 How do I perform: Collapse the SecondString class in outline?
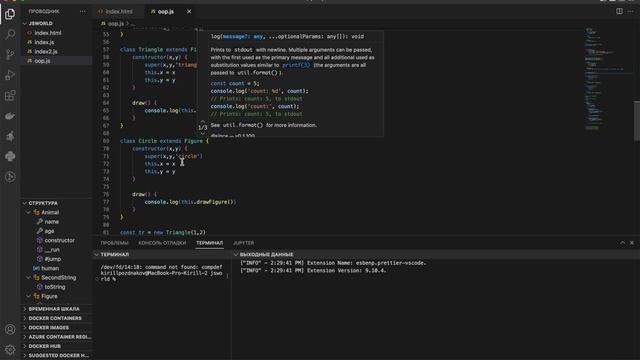pos(29,278)
